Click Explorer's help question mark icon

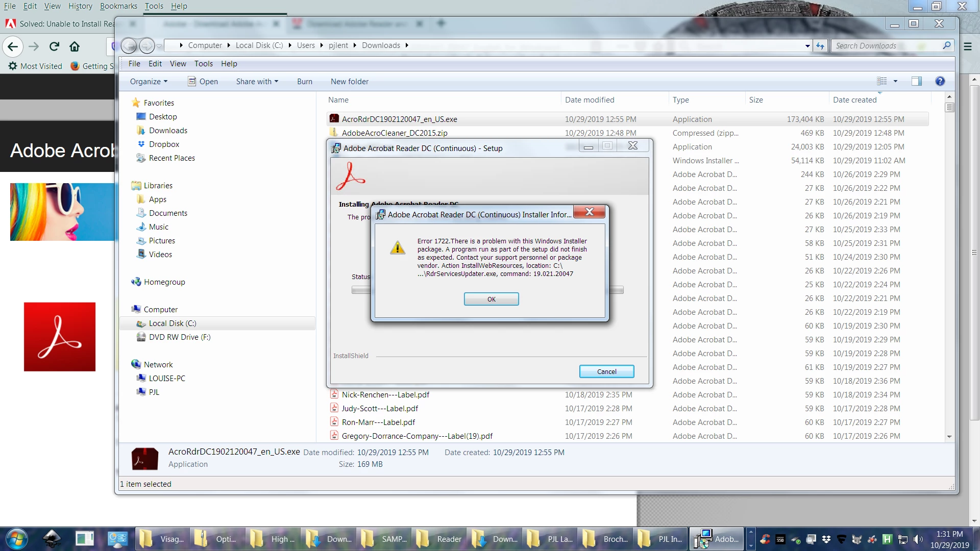[940, 81]
